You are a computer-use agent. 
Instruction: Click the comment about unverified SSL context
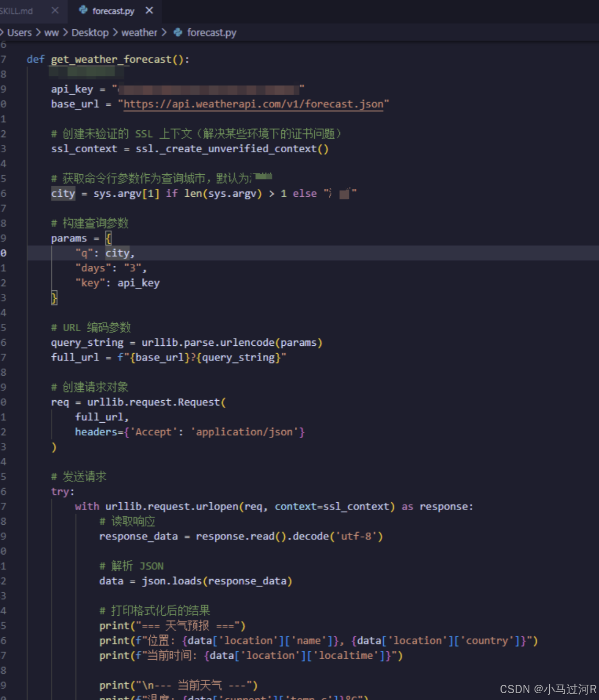(x=196, y=134)
